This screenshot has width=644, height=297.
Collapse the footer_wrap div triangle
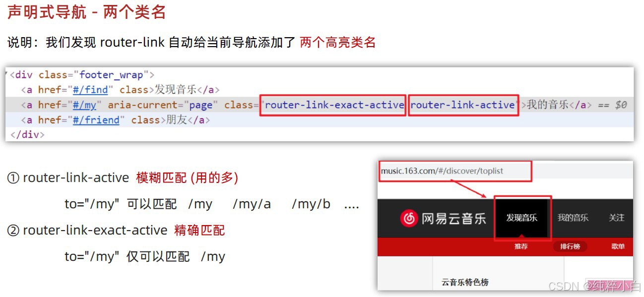(6, 74)
